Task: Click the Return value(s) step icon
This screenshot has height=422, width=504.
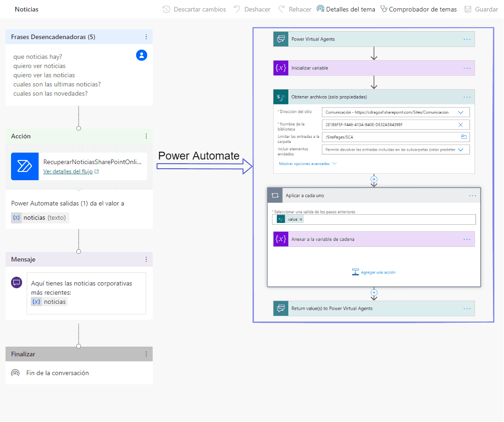Action: 281,308
